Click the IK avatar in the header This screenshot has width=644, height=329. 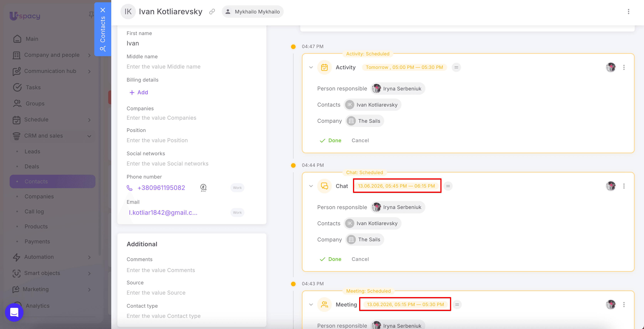(128, 12)
